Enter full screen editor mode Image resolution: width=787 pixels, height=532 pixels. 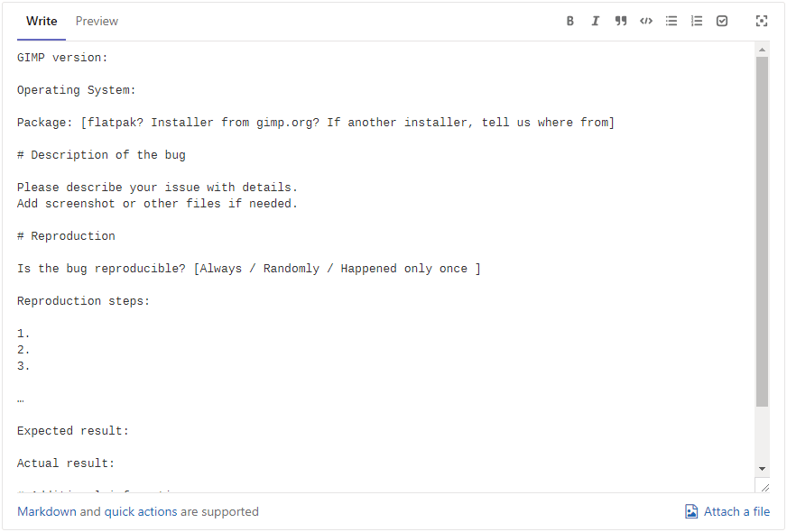[x=762, y=21]
